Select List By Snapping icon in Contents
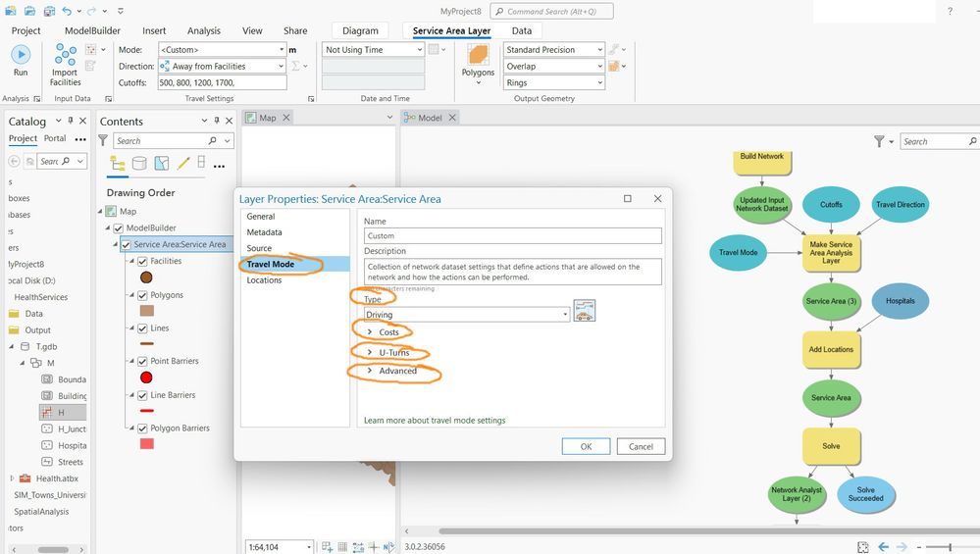The image size is (980, 554). [201, 163]
